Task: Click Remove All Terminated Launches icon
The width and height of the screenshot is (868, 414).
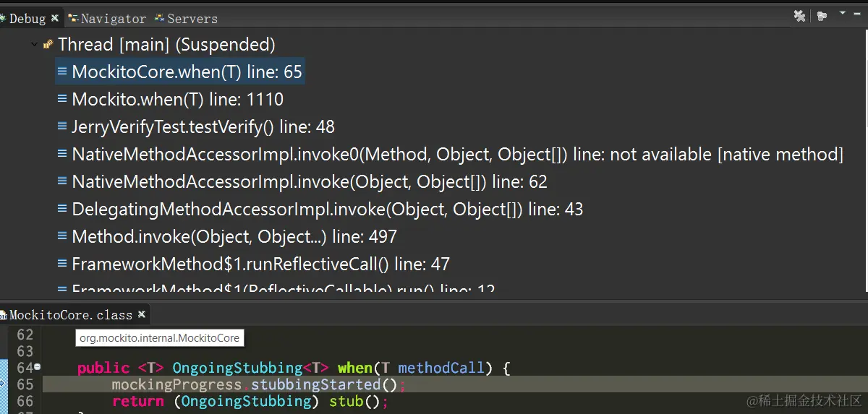Action: (799, 15)
